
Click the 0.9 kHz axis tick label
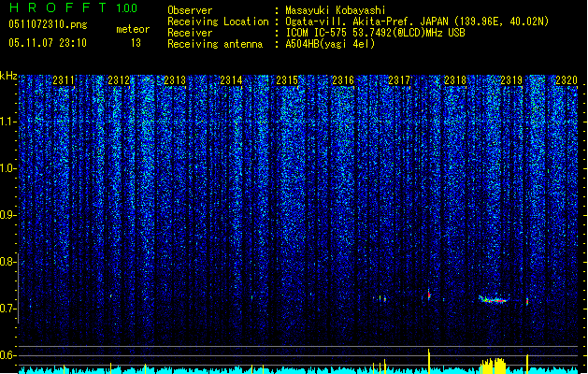point(7,215)
